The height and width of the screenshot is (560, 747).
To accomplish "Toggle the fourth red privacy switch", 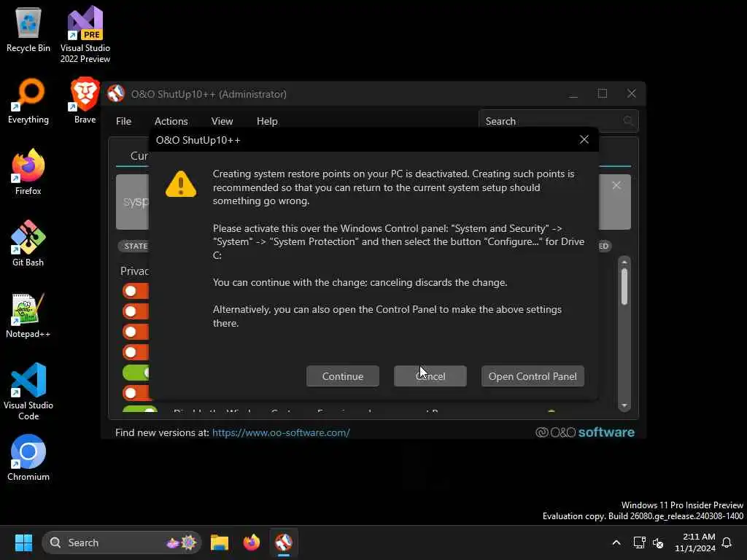I will 136,352.
